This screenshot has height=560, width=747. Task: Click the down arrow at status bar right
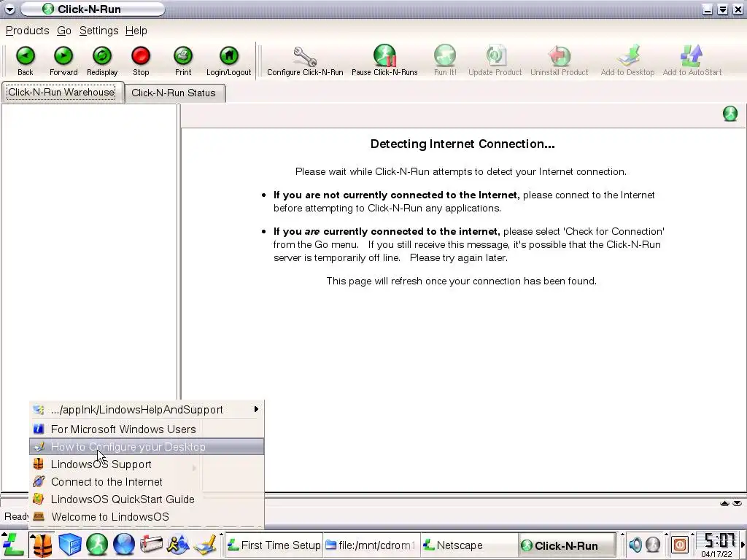737,503
